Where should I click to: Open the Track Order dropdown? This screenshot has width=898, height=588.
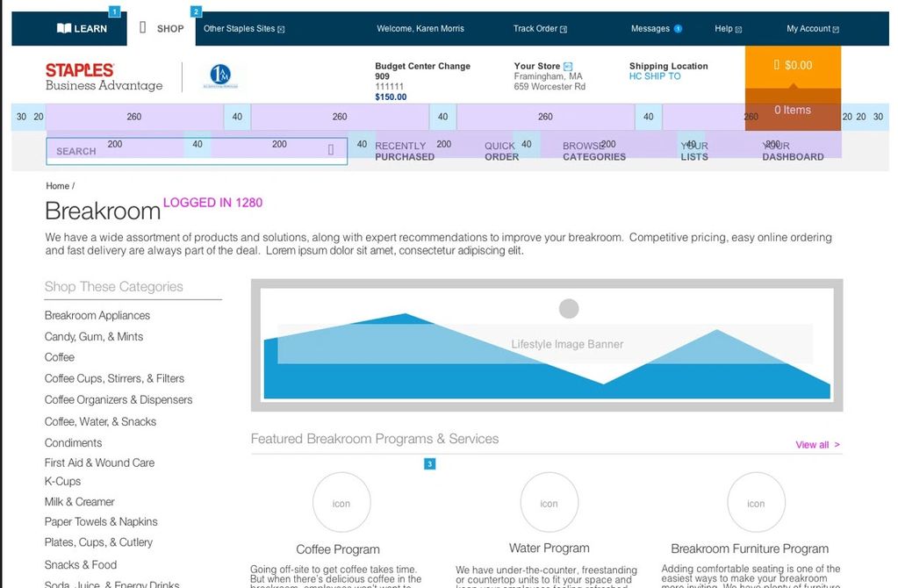(540, 29)
